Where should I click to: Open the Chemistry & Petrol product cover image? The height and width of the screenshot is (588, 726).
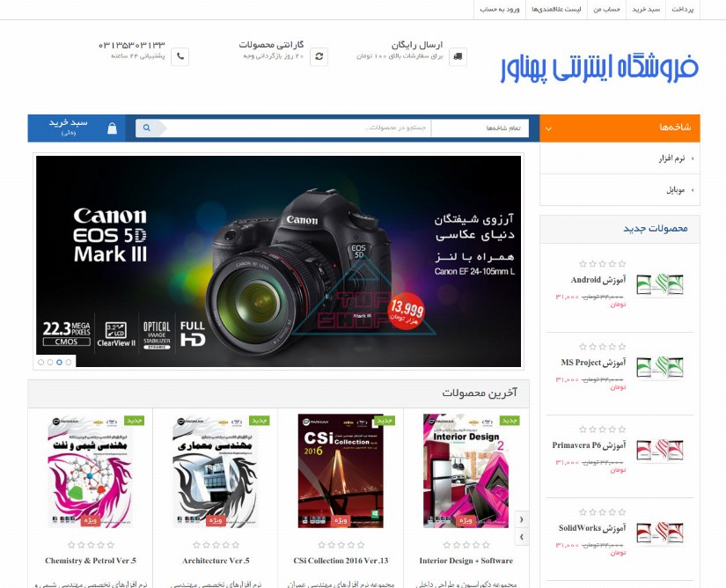(91, 471)
